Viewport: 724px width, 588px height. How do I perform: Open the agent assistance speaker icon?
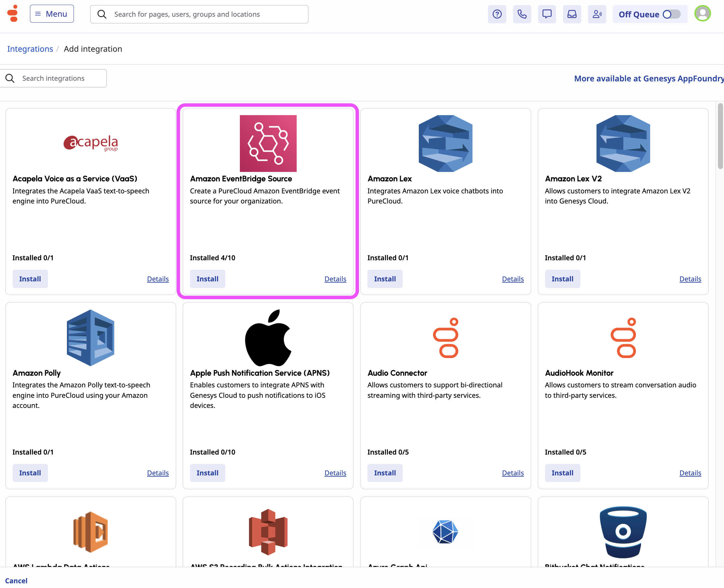click(596, 14)
